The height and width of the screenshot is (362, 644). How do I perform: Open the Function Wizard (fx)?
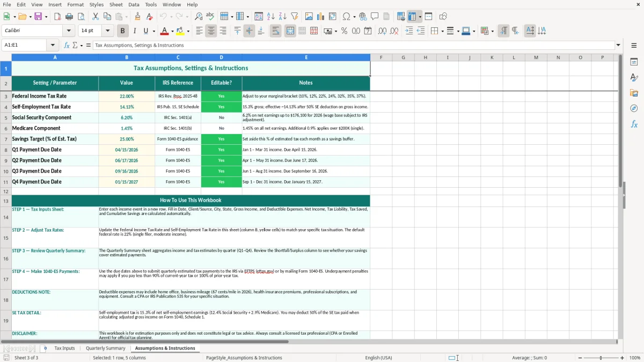67,45
